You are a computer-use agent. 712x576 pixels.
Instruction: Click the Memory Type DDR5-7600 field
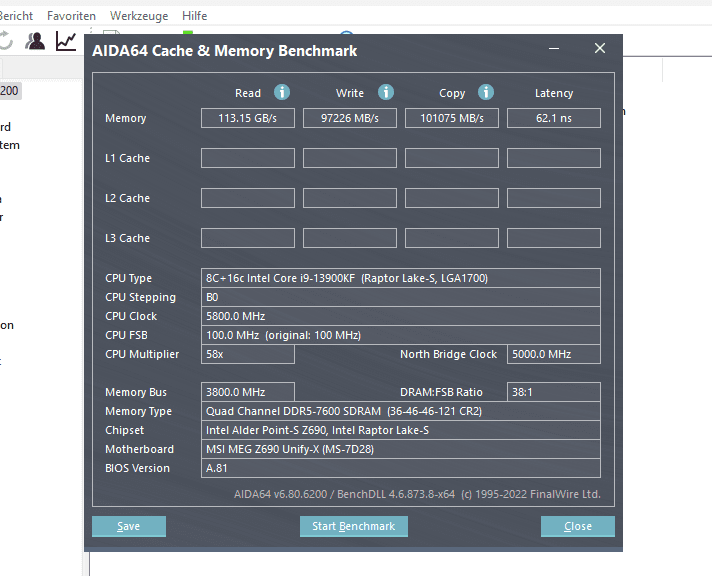[x=400, y=411]
